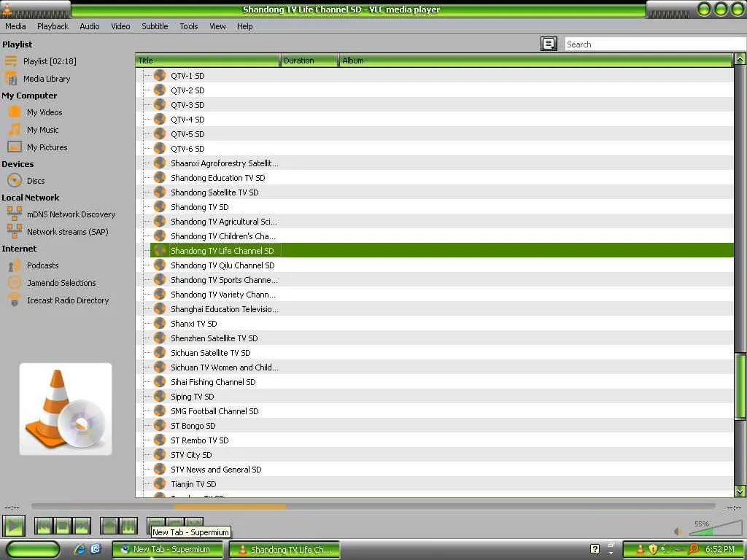The height and width of the screenshot is (560, 747).
Task: Open the Playback menu
Action: (x=53, y=26)
